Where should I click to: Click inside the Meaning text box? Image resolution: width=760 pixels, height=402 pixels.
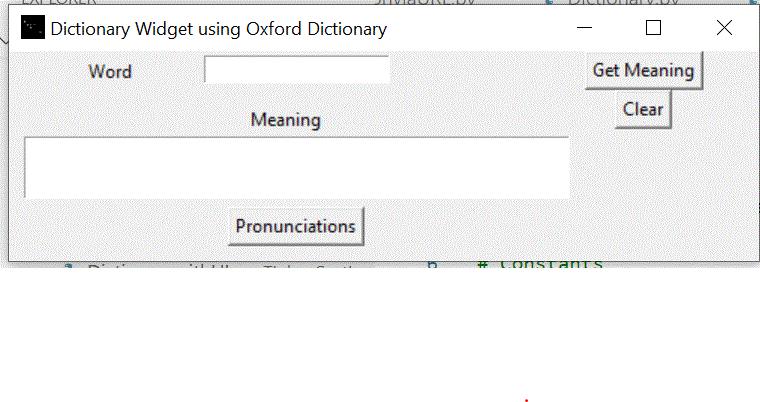pos(297,168)
